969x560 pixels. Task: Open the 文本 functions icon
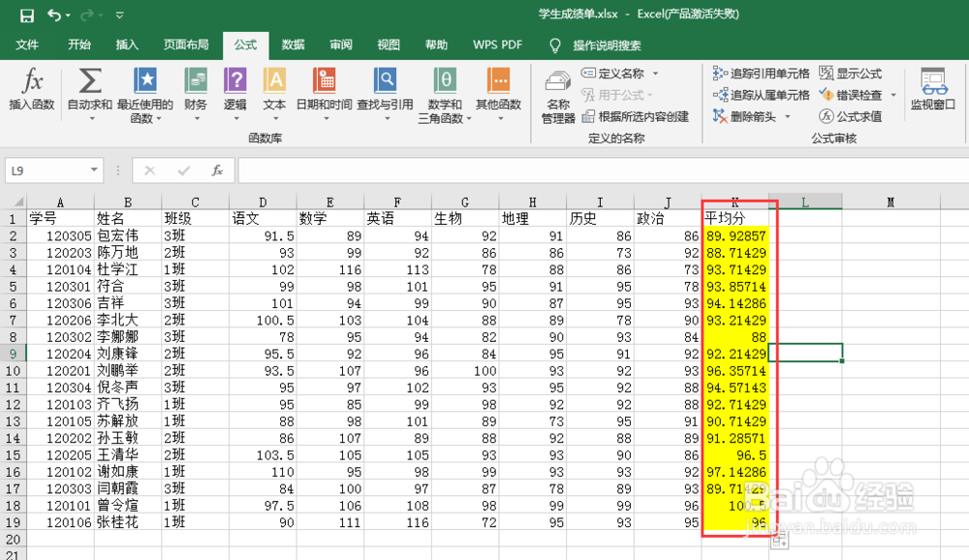click(274, 81)
